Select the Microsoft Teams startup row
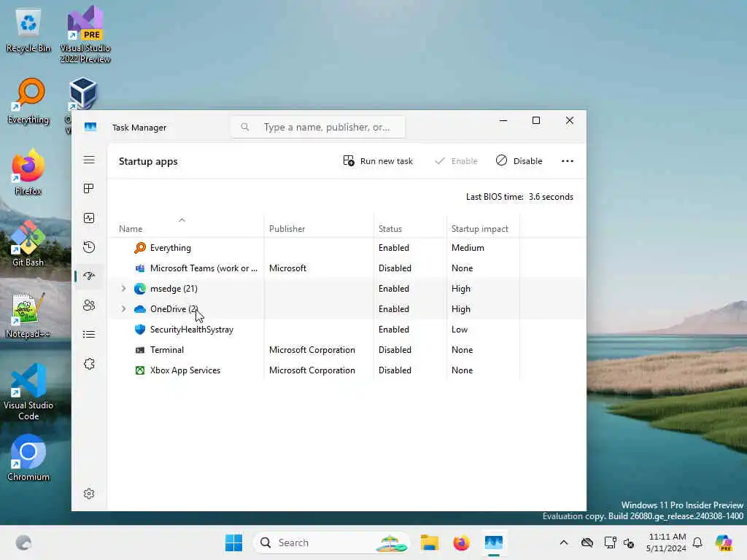747x560 pixels. (x=347, y=268)
